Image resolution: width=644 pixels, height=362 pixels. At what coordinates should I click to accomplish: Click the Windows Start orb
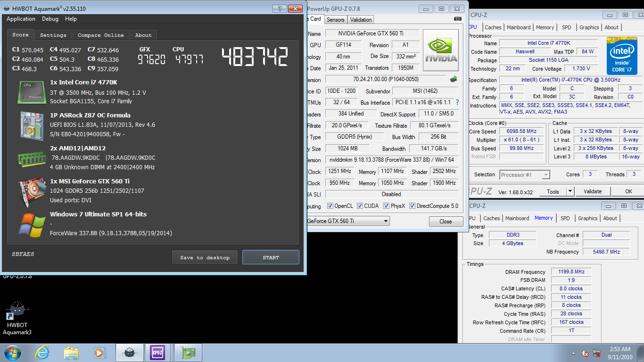tap(12, 353)
